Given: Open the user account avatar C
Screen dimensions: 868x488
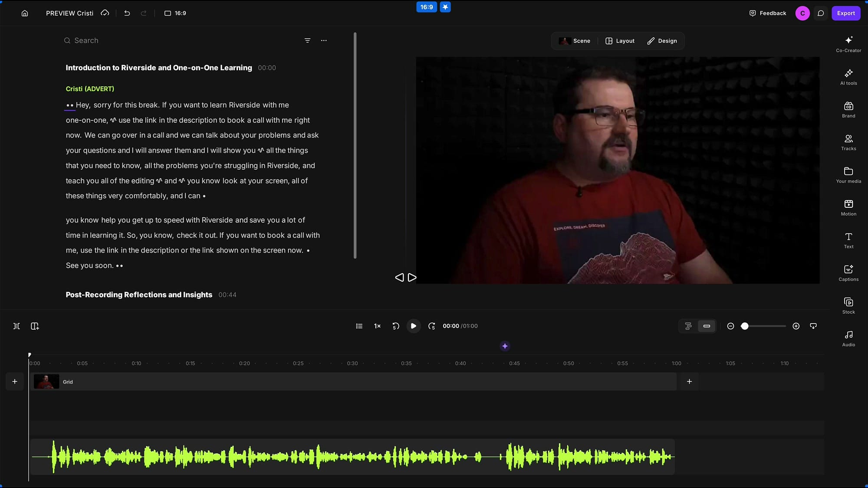Looking at the screenshot, I should click(802, 13).
